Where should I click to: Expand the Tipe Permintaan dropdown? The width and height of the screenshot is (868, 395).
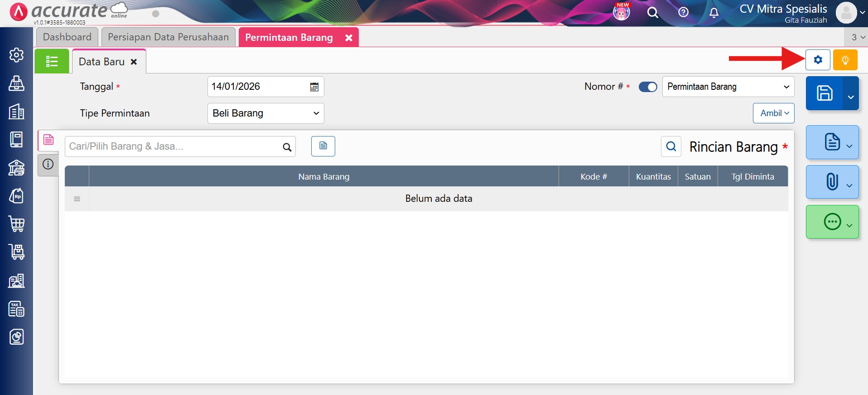point(265,113)
